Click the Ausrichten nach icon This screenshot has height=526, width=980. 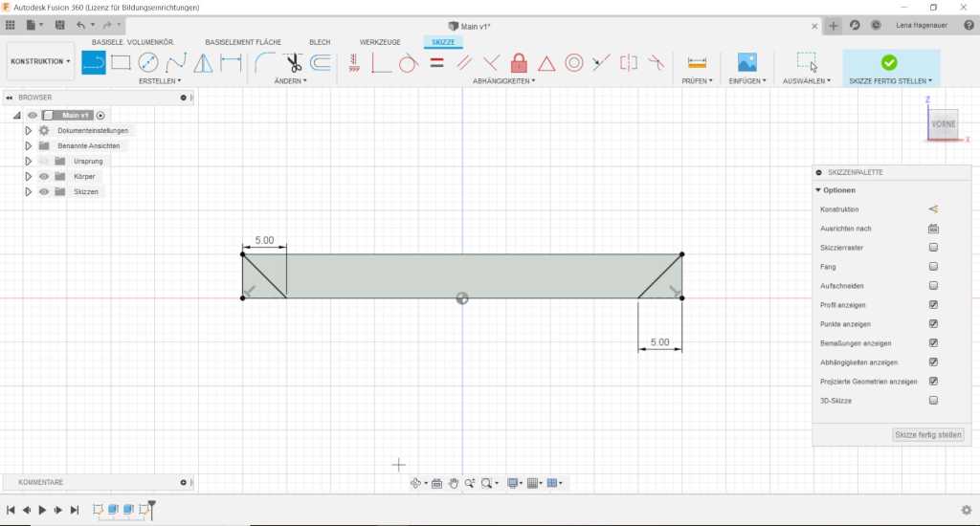tap(933, 229)
